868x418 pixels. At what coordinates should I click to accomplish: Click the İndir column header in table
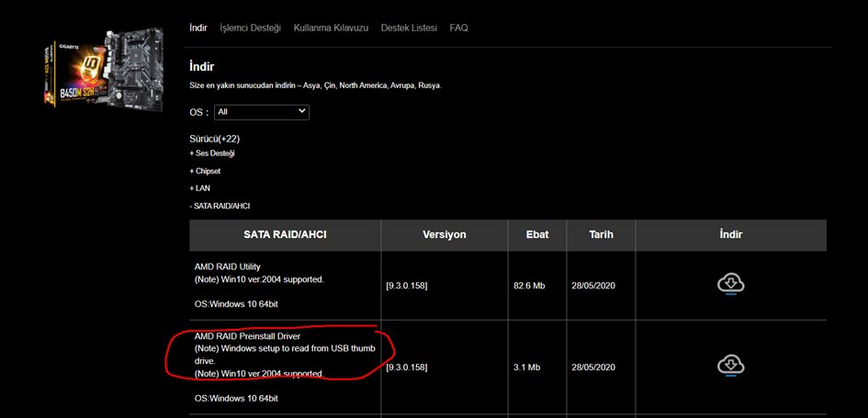(731, 235)
